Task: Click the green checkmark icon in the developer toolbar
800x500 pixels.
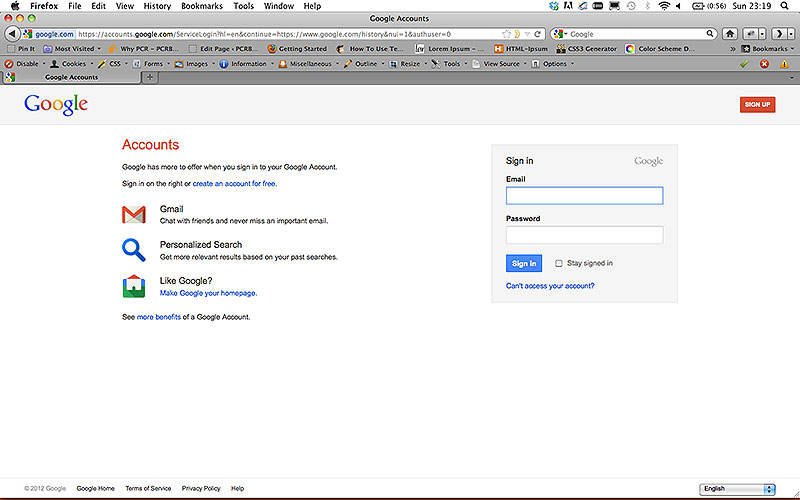Action: 744,64
